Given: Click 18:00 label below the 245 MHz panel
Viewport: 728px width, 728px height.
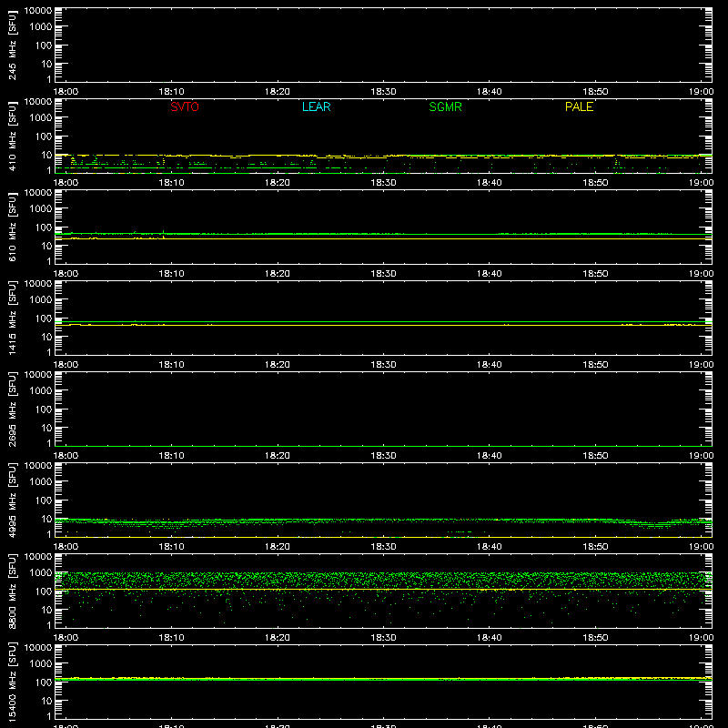Looking at the screenshot, I should pos(66,92).
